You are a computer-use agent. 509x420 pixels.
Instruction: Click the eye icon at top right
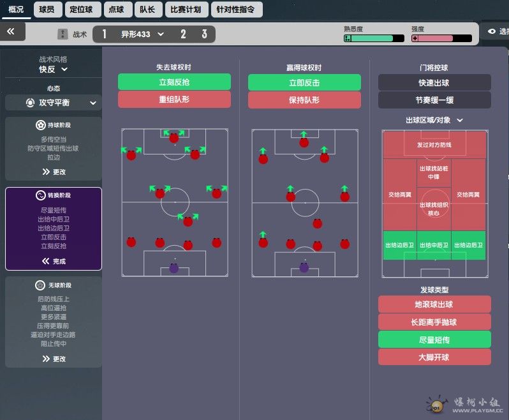click(491, 31)
